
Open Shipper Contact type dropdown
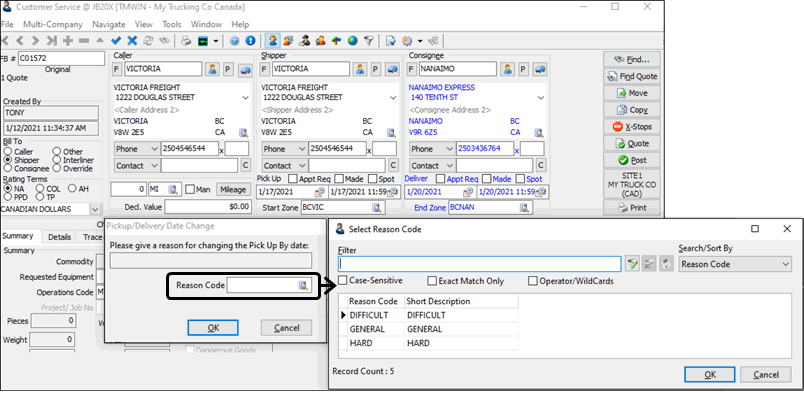302,166
